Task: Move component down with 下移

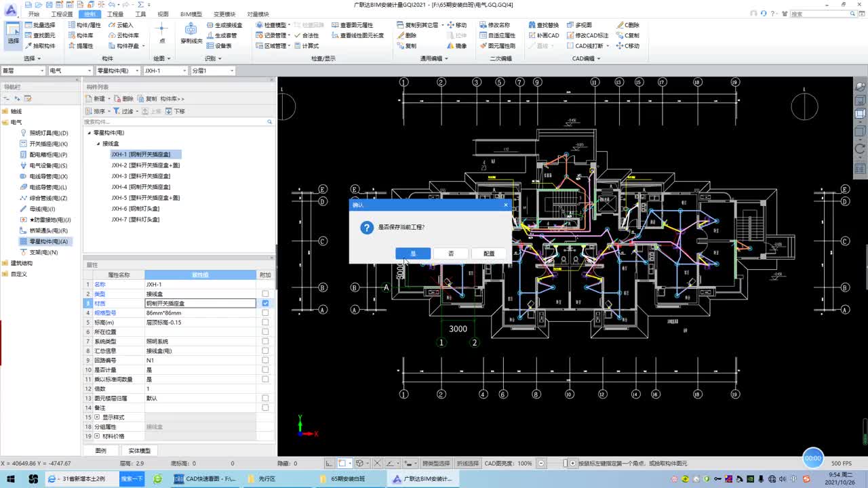Action: pos(175,111)
